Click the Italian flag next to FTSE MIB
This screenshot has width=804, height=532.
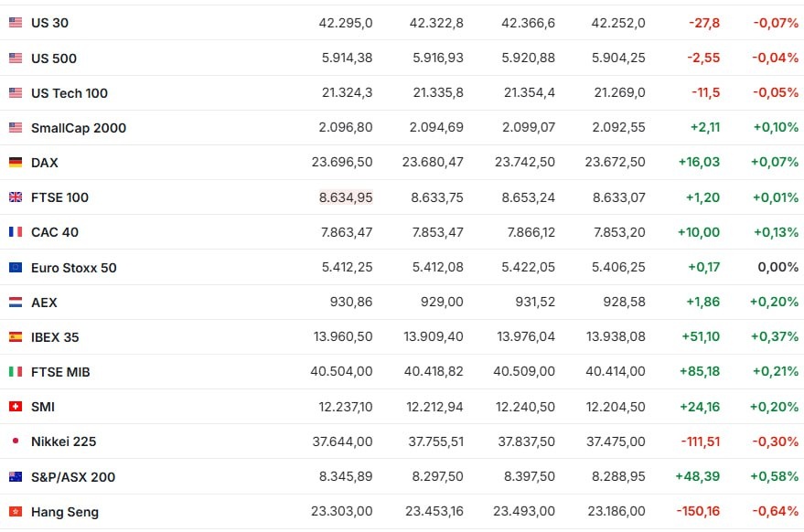tap(16, 372)
